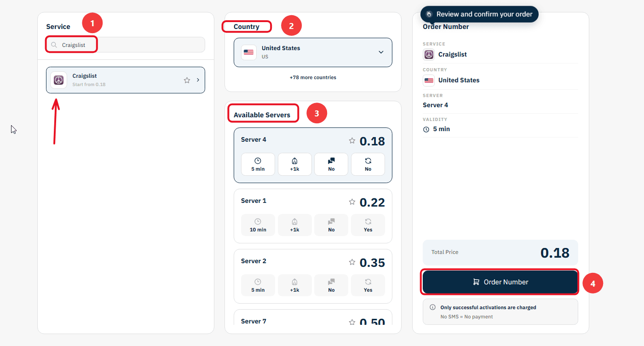Screen dimensions: 644x346
Task: Click Server 1's refresh arrows 'Yes' chip
Action: [368, 225]
